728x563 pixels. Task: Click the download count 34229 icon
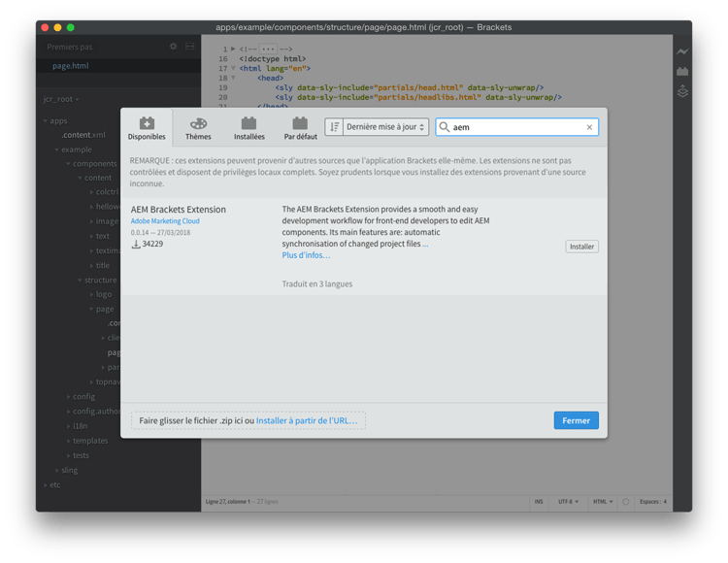[x=136, y=245]
